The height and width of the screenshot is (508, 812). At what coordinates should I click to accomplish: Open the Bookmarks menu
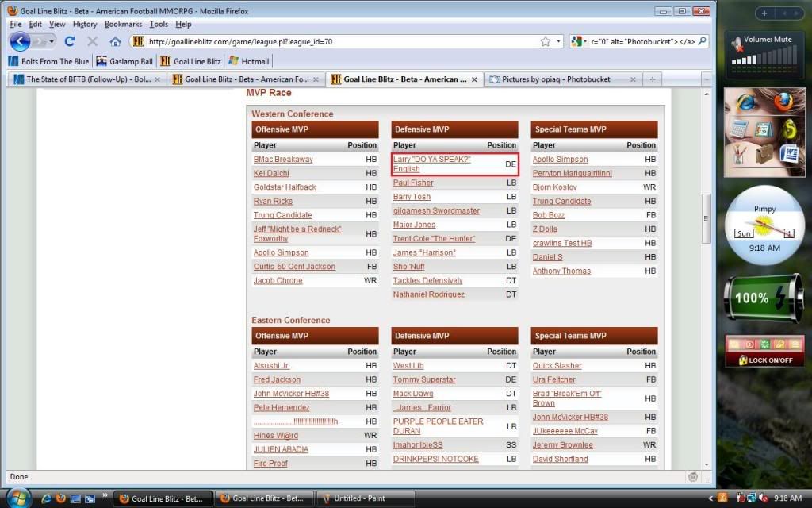click(x=123, y=25)
